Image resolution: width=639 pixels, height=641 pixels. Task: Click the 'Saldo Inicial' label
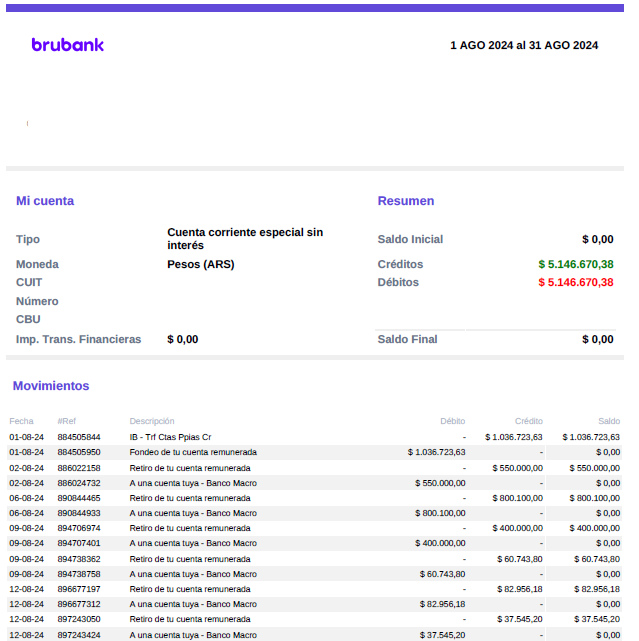point(410,239)
